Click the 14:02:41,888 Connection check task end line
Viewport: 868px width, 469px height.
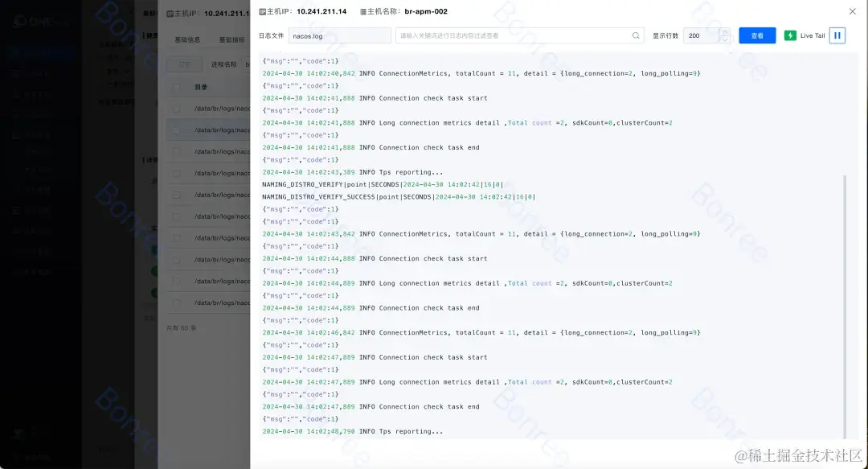click(x=371, y=147)
